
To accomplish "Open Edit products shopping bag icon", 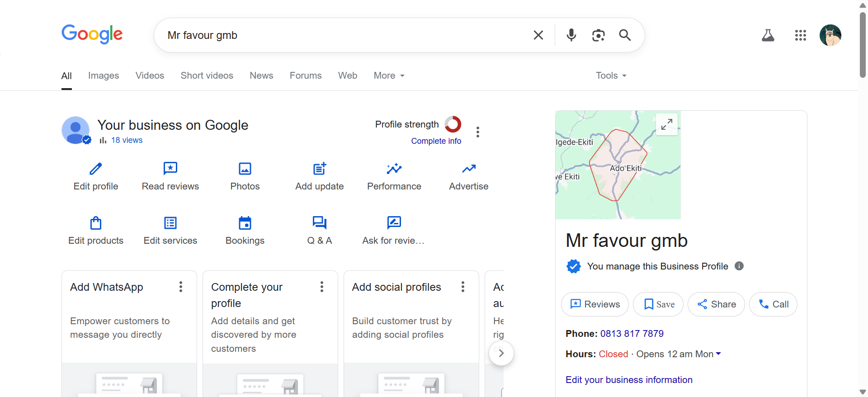I will click(96, 223).
